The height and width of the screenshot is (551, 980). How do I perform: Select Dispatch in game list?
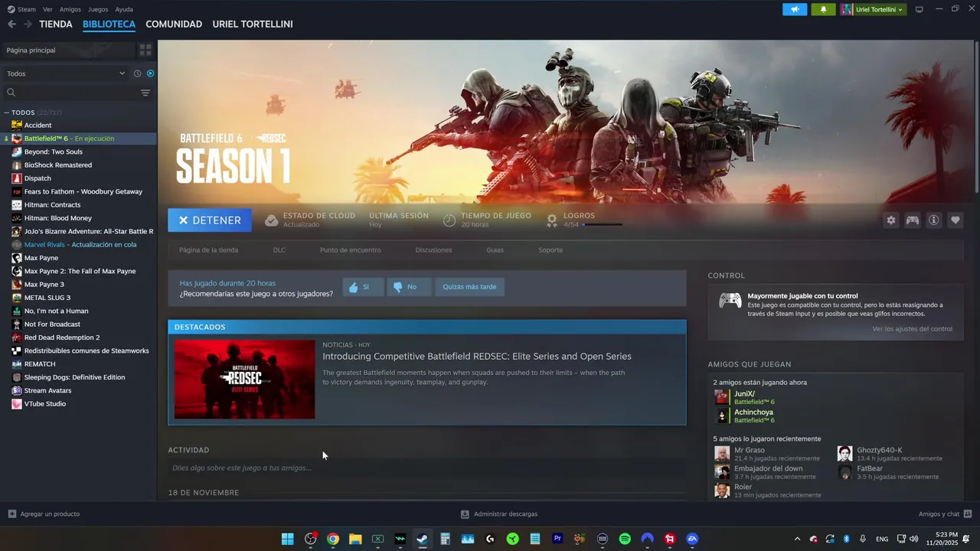(x=38, y=178)
